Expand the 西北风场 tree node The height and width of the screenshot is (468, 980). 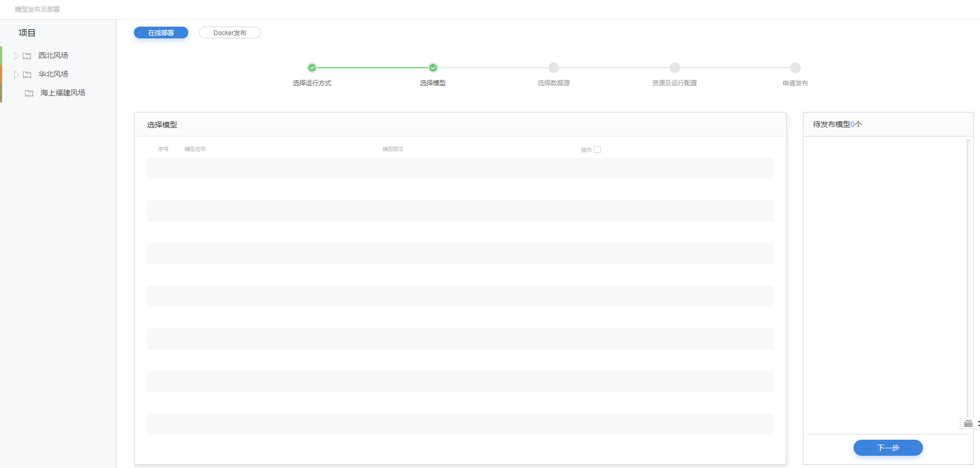click(17, 55)
